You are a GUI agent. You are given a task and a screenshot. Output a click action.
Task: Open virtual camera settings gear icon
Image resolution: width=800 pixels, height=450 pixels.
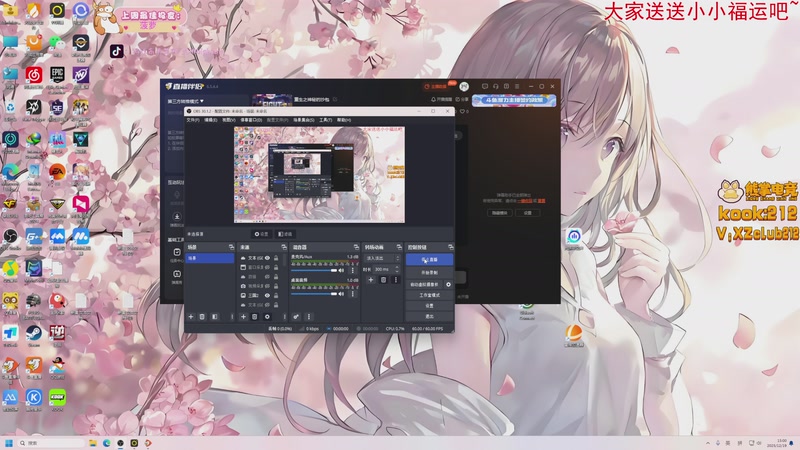tap(448, 284)
